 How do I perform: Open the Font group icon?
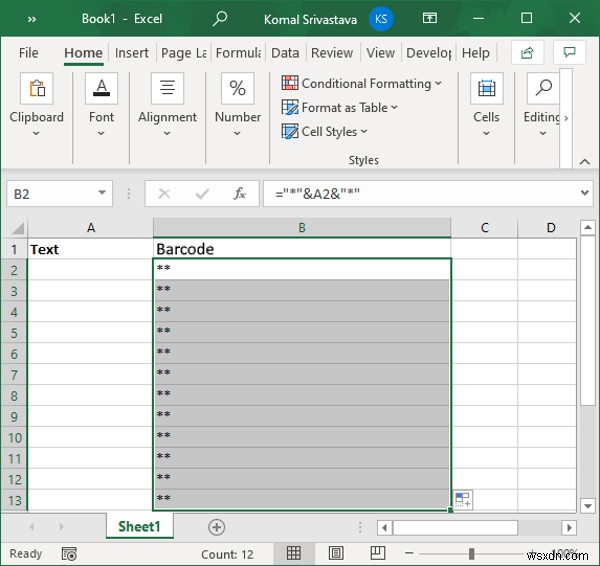pyautogui.click(x=101, y=90)
